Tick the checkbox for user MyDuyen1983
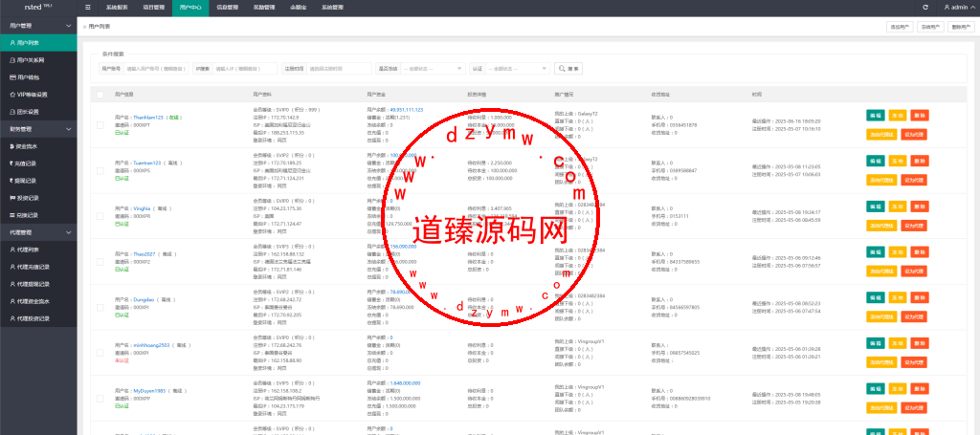The width and height of the screenshot is (980, 435). tap(100, 398)
